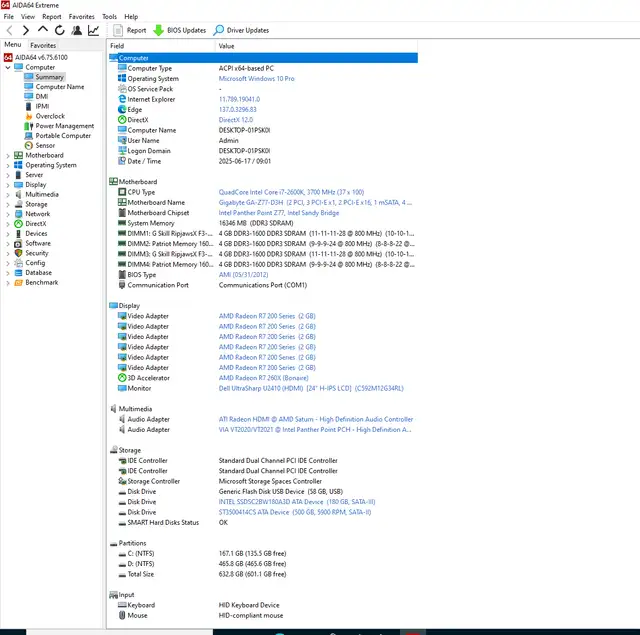640x635 pixels.
Task: Click the Overclock flame icon
Action: point(29,116)
